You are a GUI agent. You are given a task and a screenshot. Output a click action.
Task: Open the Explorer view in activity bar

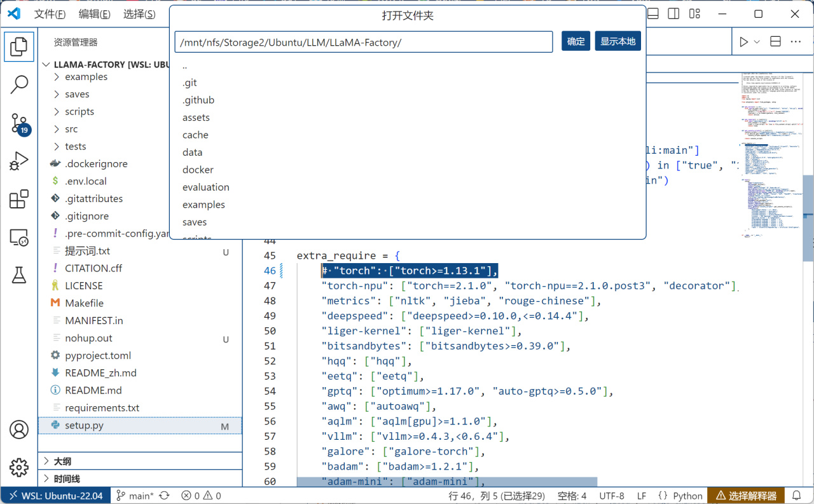tap(19, 46)
